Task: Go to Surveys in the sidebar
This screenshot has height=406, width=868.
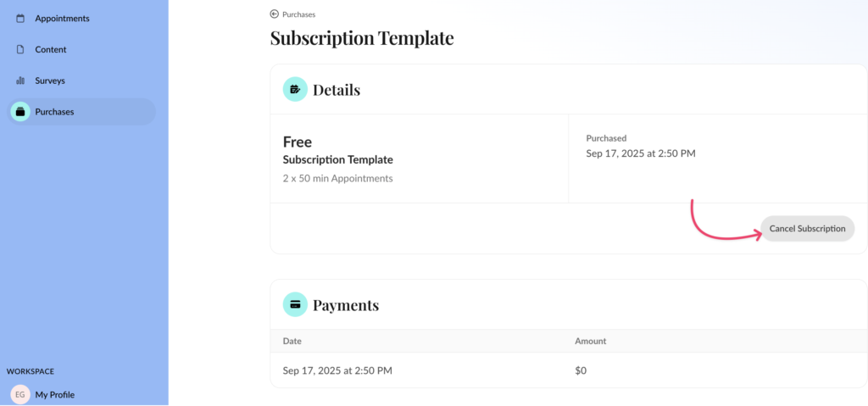Action: click(x=50, y=81)
